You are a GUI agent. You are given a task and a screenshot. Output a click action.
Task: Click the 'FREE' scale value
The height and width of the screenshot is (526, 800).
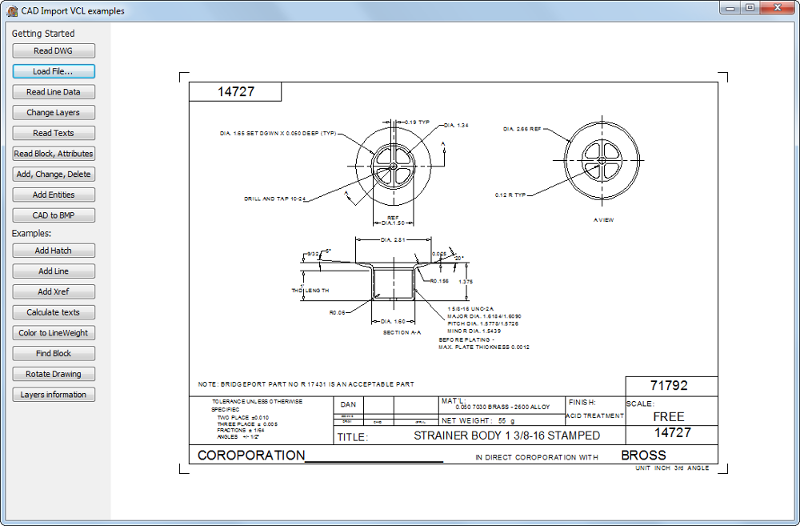(x=668, y=417)
